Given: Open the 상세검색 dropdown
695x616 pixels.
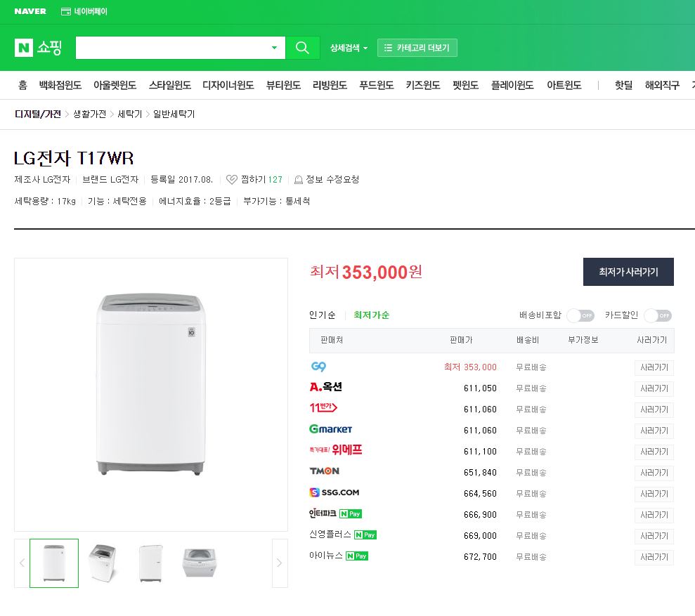Looking at the screenshot, I should pos(349,48).
